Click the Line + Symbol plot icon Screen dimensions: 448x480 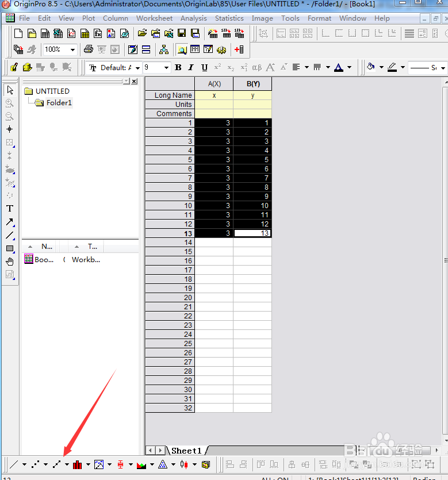[x=57, y=464]
